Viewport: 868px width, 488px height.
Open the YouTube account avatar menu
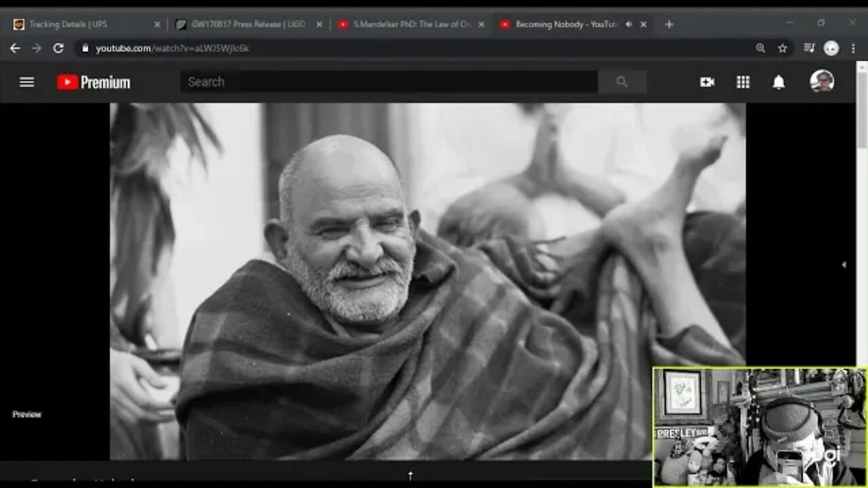[x=822, y=81]
